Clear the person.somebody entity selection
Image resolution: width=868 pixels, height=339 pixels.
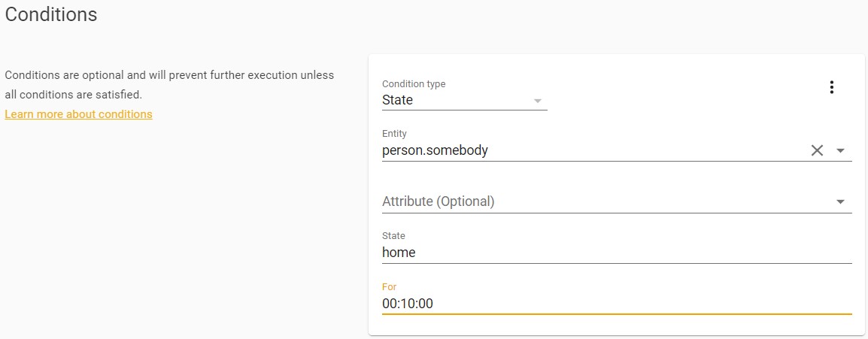pos(817,150)
